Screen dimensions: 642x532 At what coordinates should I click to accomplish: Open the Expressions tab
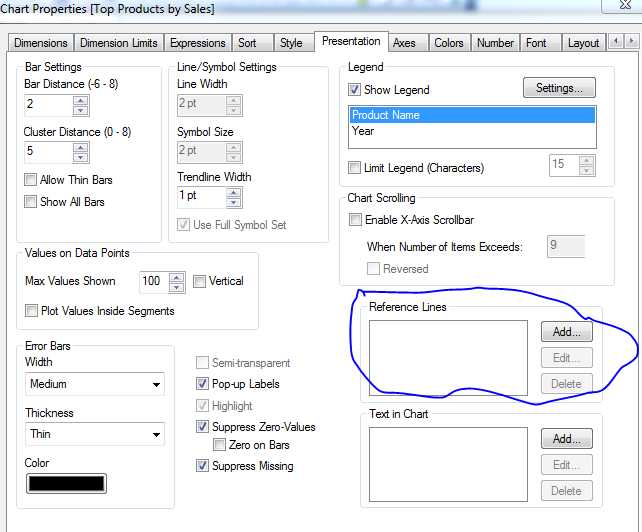tap(198, 43)
